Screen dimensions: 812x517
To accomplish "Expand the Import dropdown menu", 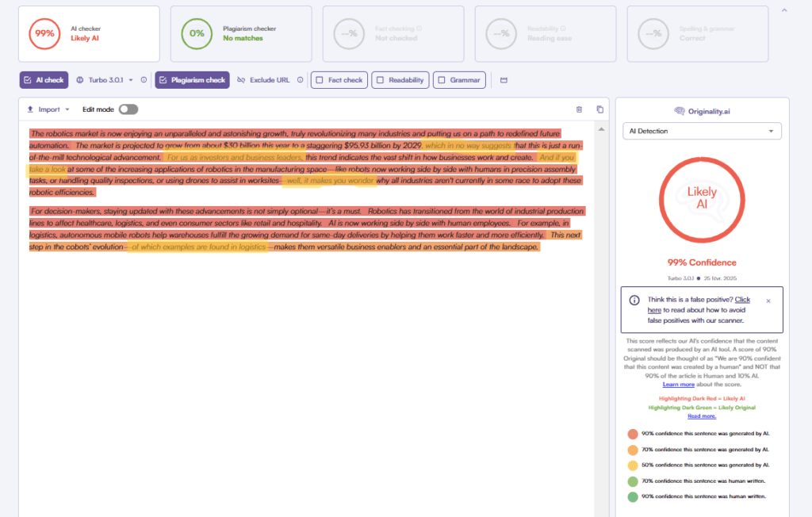I will tap(48, 109).
